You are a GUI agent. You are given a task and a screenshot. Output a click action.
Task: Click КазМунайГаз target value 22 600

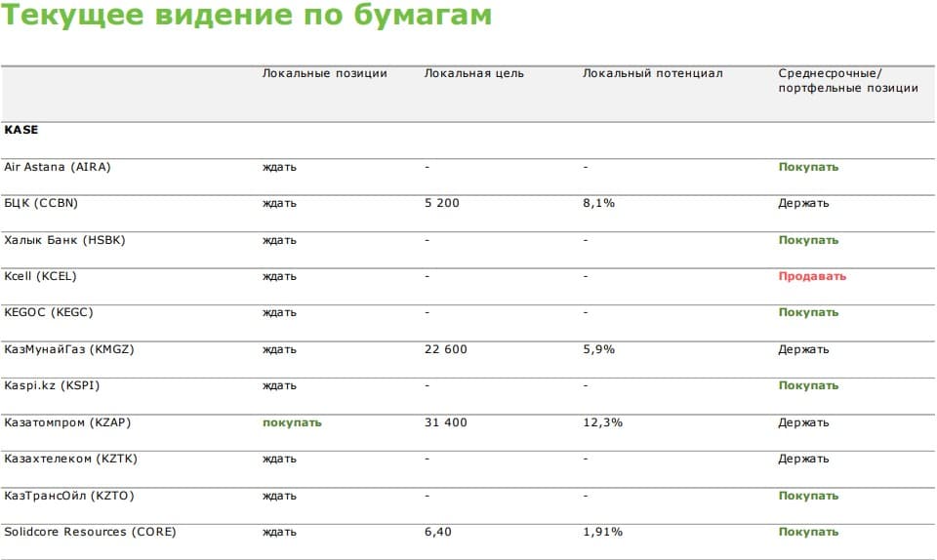[x=445, y=349]
